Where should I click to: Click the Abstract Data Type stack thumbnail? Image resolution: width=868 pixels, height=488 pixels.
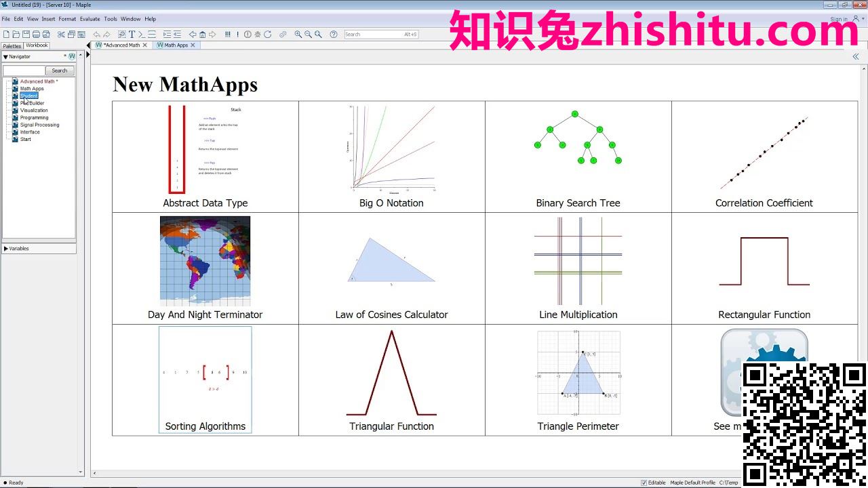click(x=205, y=149)
